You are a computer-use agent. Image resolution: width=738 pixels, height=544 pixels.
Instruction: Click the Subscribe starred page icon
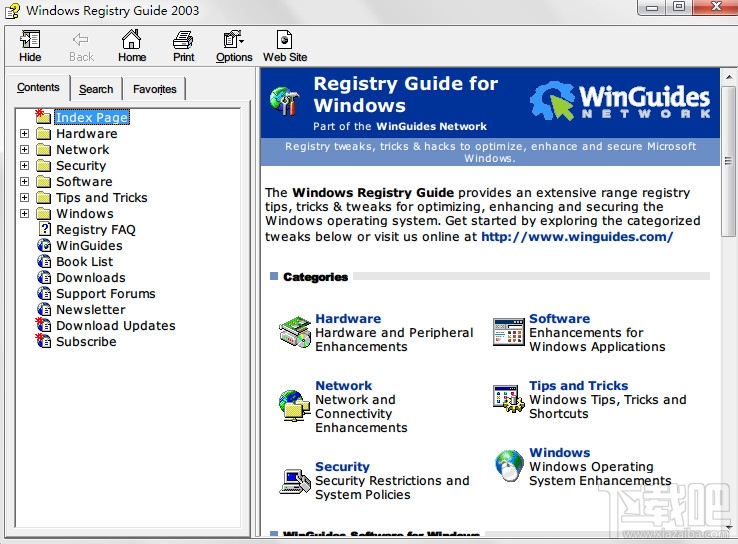[x=43, y=341]
